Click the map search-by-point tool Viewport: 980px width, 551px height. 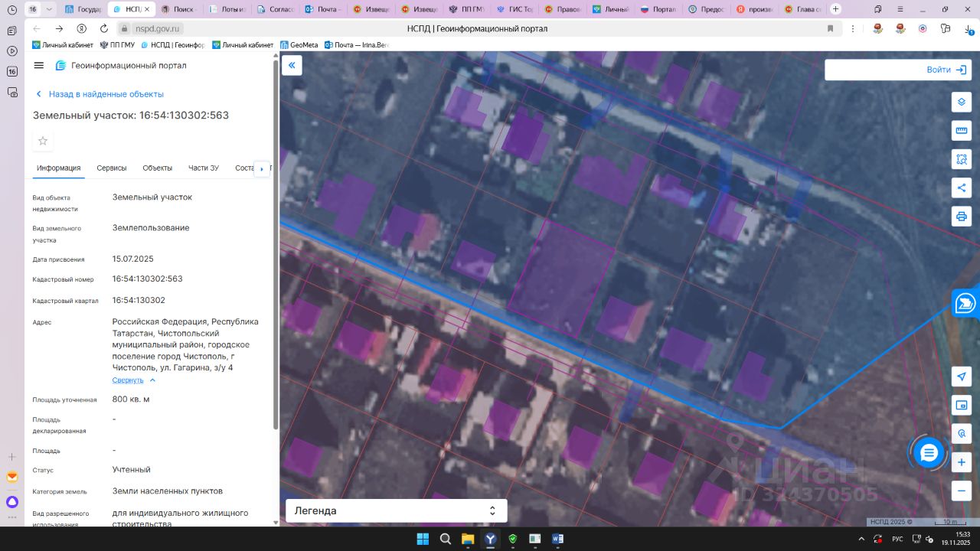pos(962,434)
